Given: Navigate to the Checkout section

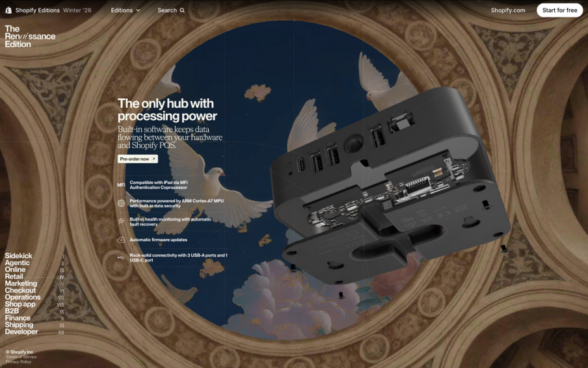Looking at the screenshot, I should (20, 291).
